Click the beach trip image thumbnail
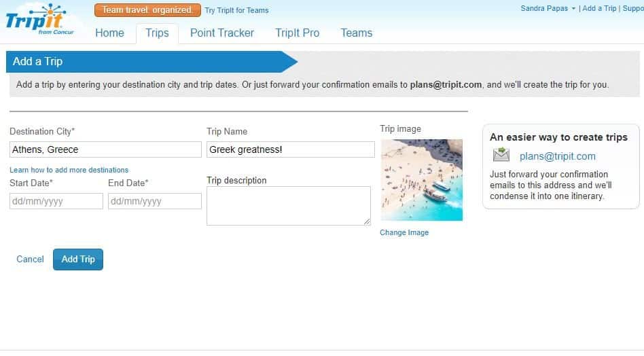644x356 pixels. point(421,180)
